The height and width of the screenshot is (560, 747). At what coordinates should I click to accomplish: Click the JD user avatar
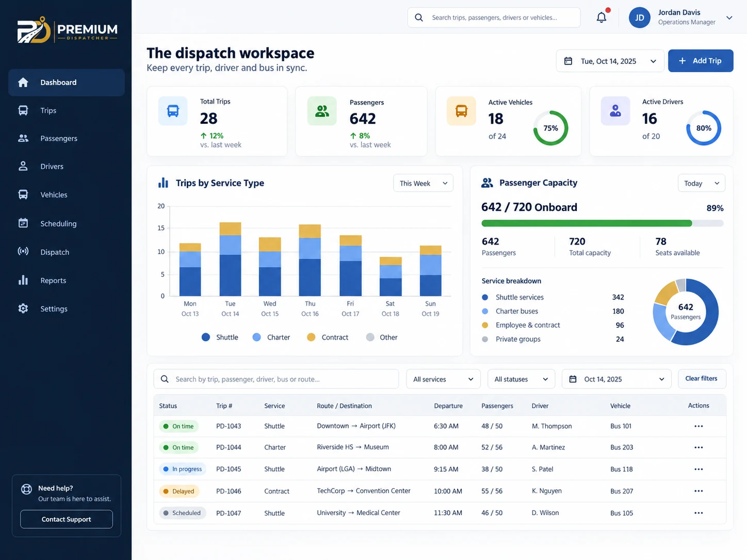(x=640, y=18)
